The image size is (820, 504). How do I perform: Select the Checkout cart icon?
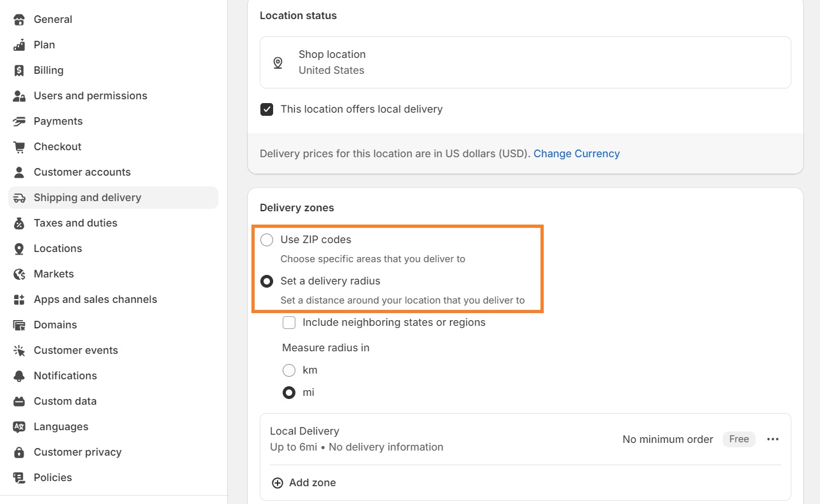pyautogui.click(x=18, y=146)
